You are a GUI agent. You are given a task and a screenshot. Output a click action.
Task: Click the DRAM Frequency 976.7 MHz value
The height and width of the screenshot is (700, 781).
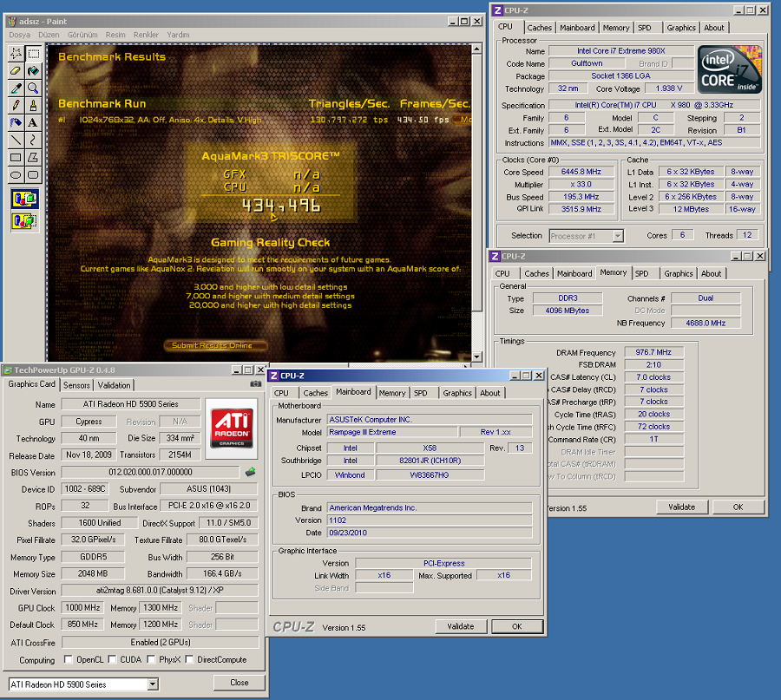coord(653,352)
